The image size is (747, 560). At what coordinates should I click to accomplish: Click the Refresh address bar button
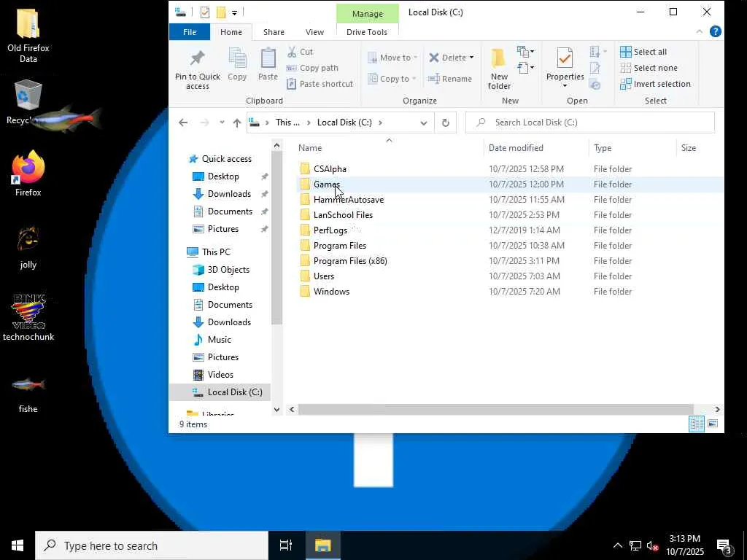(446, 122)
